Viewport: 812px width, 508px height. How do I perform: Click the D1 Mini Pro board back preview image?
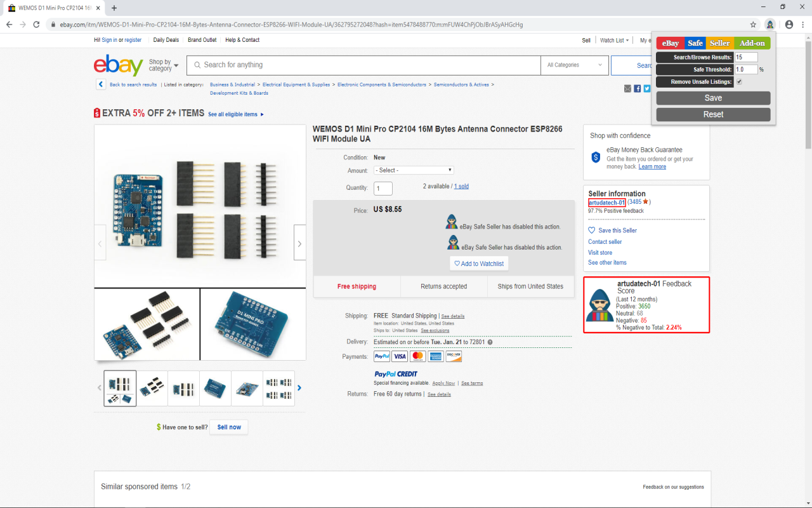[x=253, y=324]
